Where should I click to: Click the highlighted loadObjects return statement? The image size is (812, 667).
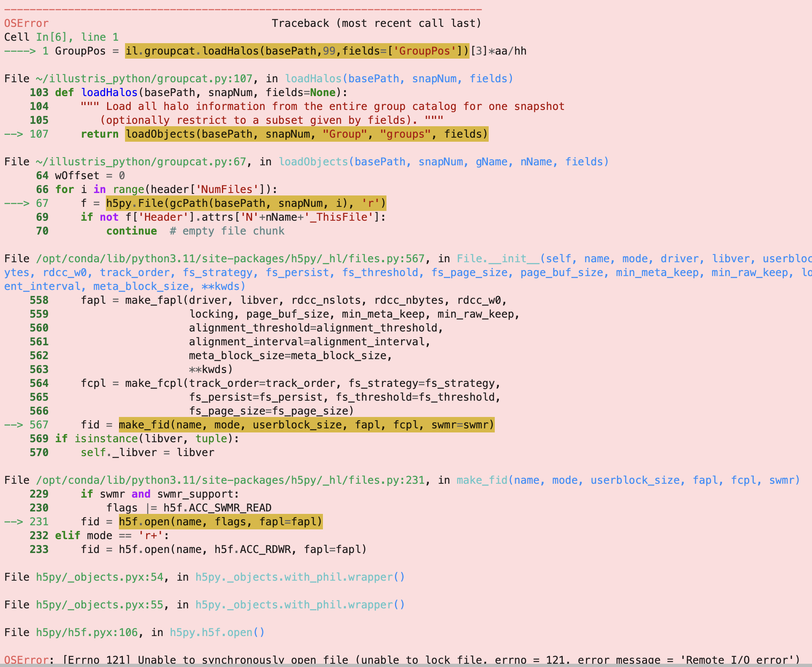(307, 134)
